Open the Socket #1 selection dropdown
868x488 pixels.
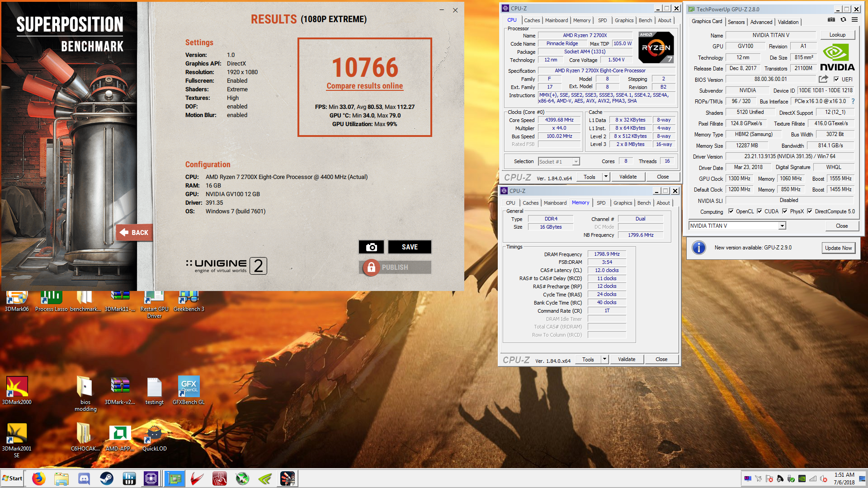pyautogui.click(x=576, y=161)
